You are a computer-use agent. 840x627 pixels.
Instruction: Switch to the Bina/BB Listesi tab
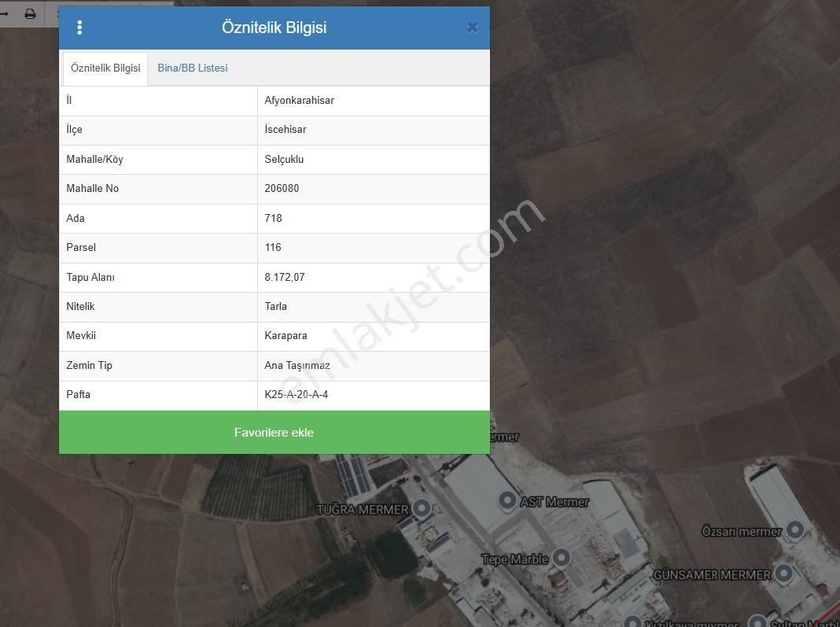coord(193,68)
